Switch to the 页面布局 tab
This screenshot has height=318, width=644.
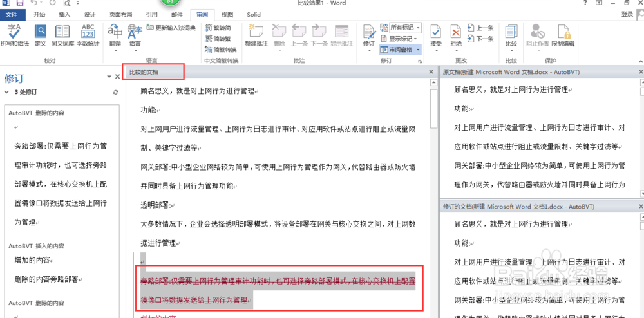pyautogui.click(x=121, y=14)
